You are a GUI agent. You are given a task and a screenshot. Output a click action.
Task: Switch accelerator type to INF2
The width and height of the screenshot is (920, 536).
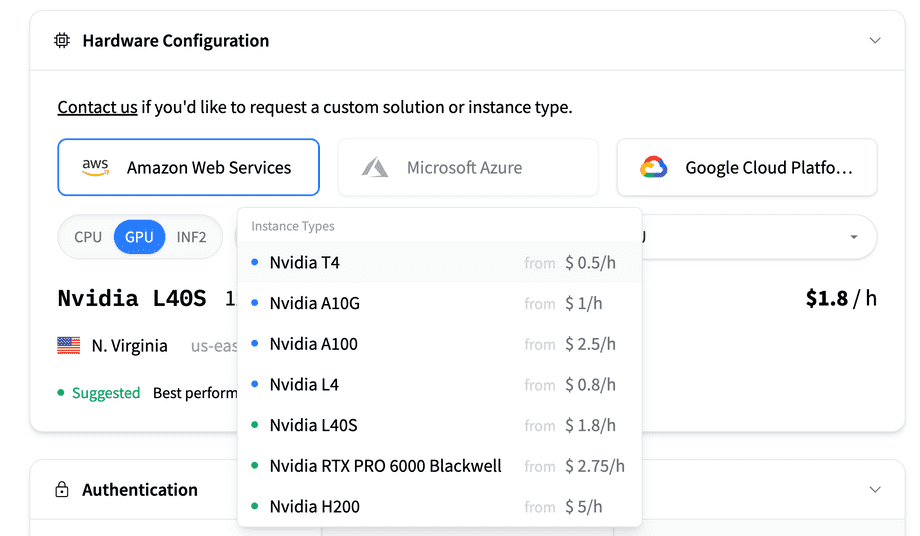191,237
